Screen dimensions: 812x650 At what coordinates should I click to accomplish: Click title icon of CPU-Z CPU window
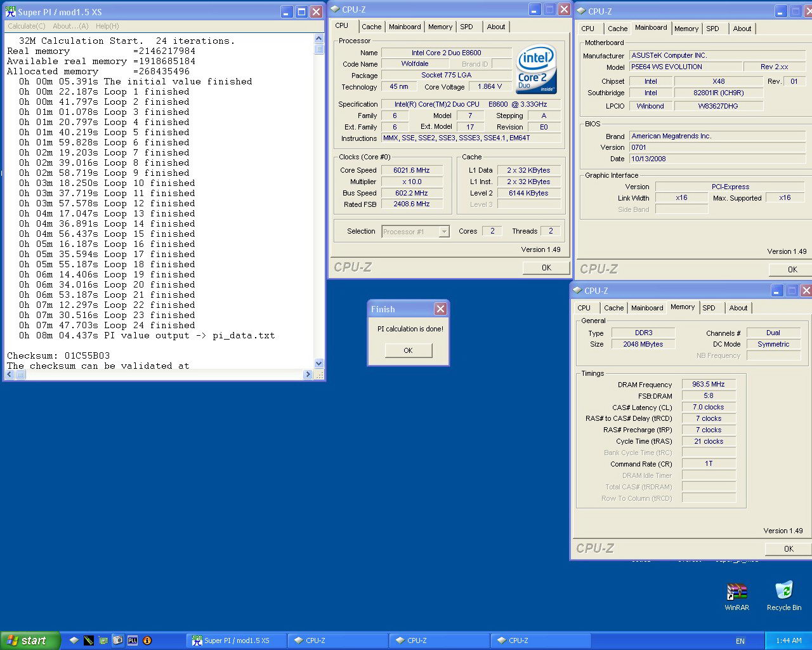[x=335, y=9]
